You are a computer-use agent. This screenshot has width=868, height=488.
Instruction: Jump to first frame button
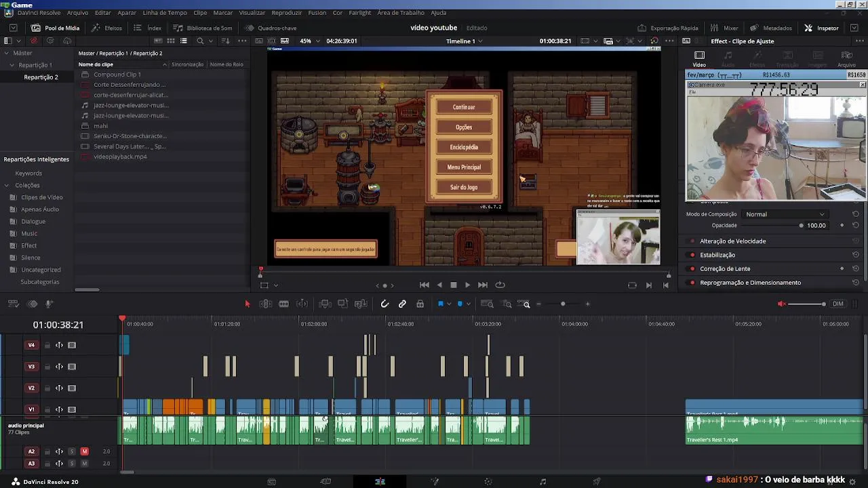[425, 285]
